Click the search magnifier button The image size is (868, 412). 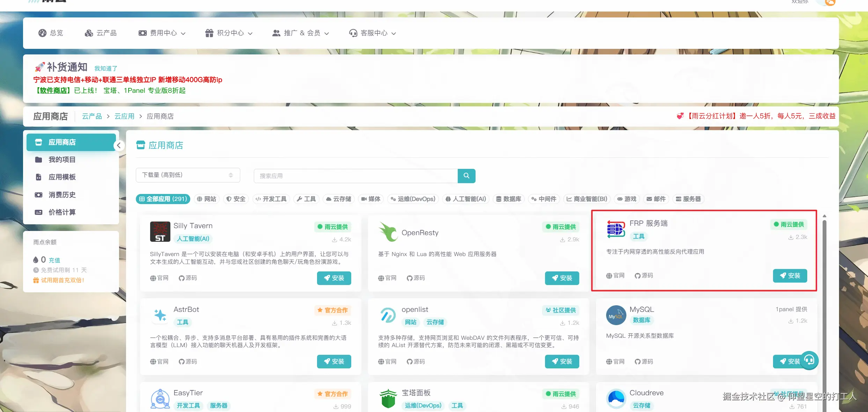466,176
